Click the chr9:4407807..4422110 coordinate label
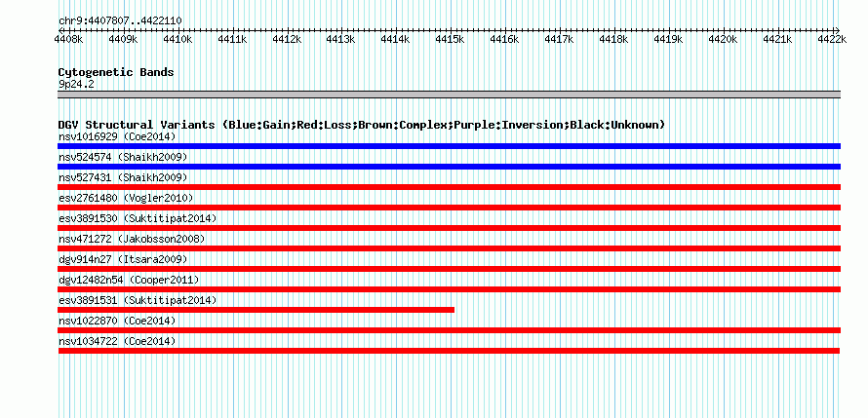The height and width of the screenshot is (418, 868). pyautogui.click(x=120, y=21)
